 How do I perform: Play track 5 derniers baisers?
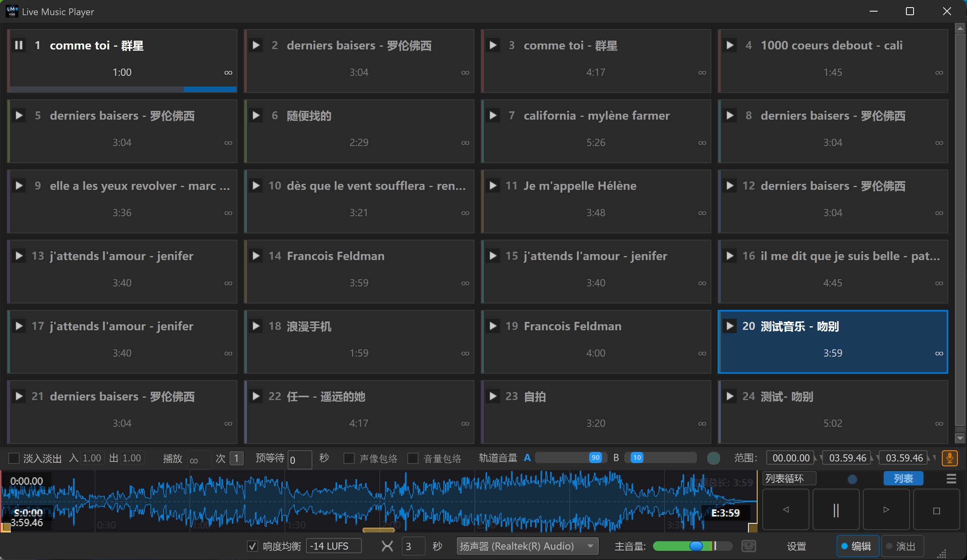pos(19,115)
